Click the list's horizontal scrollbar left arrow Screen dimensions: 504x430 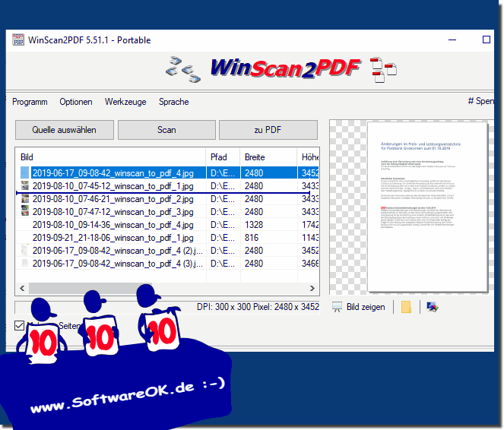(22, 288)
